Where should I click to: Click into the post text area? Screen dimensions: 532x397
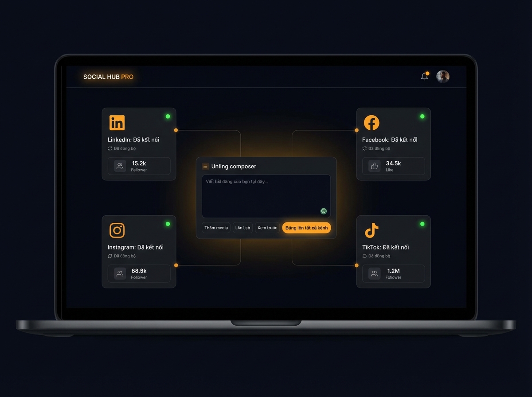(266, 196)
